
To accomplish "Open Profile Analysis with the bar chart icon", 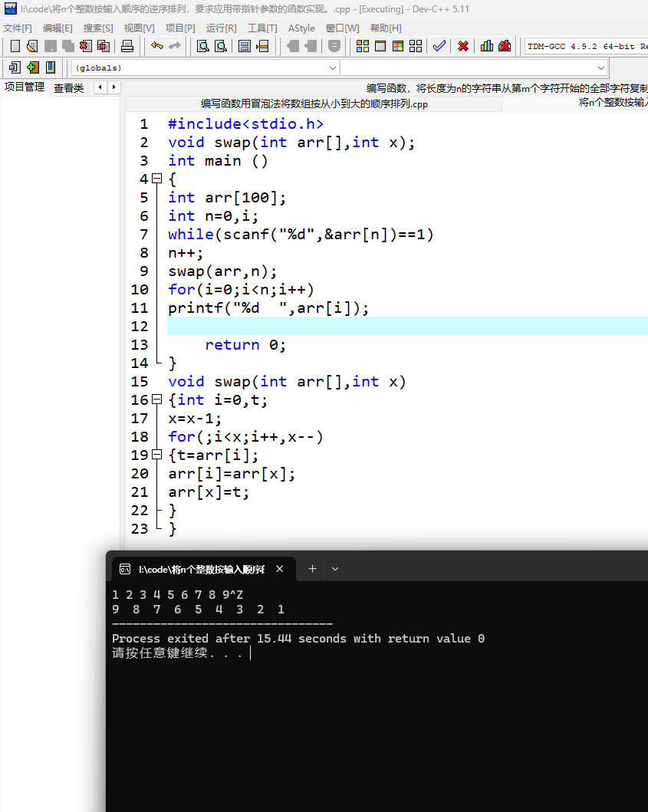I will [x=487, y=46].
